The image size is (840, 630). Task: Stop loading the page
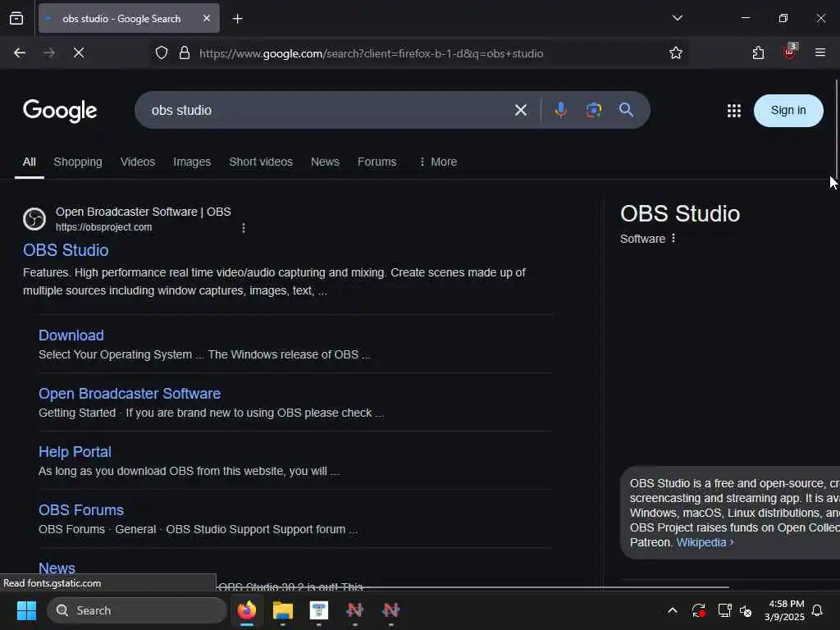79,52
